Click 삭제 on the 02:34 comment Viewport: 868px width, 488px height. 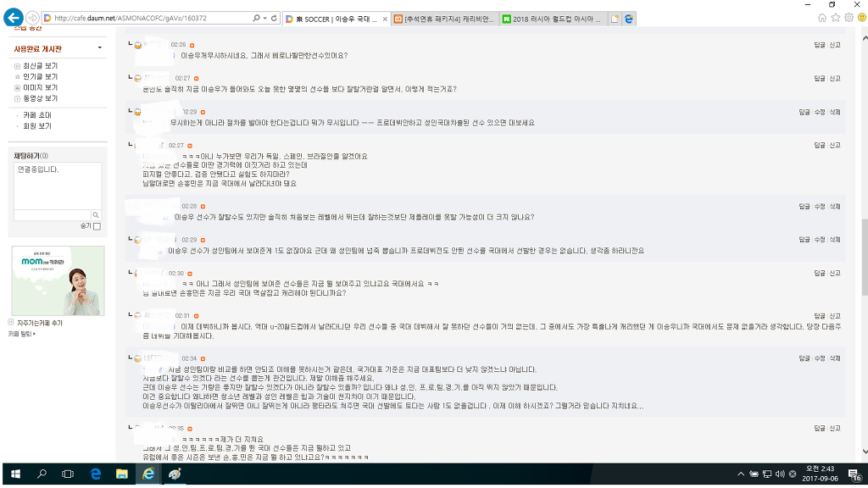(835, 358)
